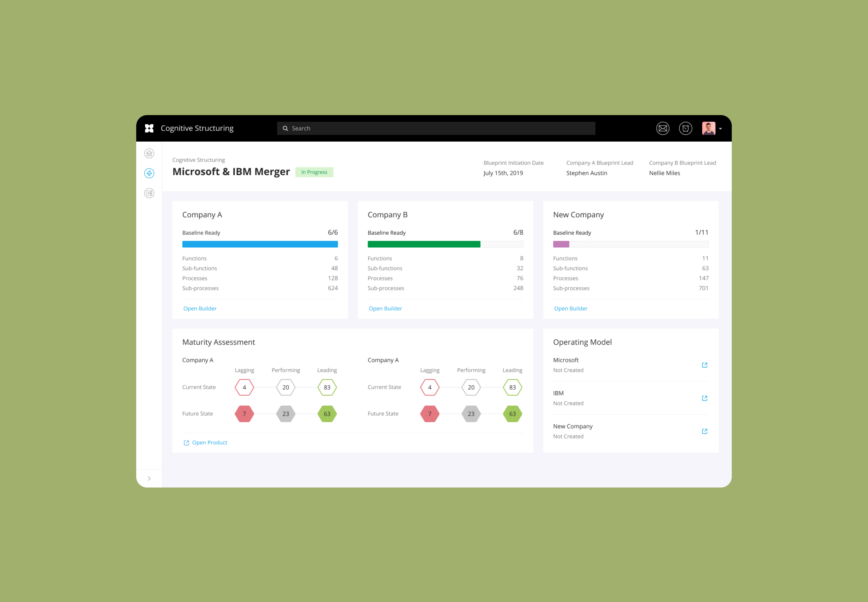The width and height of the screenshot is (868, 602).
Task: Click the IBM entry in Operating Model
Action: point(558,393)
